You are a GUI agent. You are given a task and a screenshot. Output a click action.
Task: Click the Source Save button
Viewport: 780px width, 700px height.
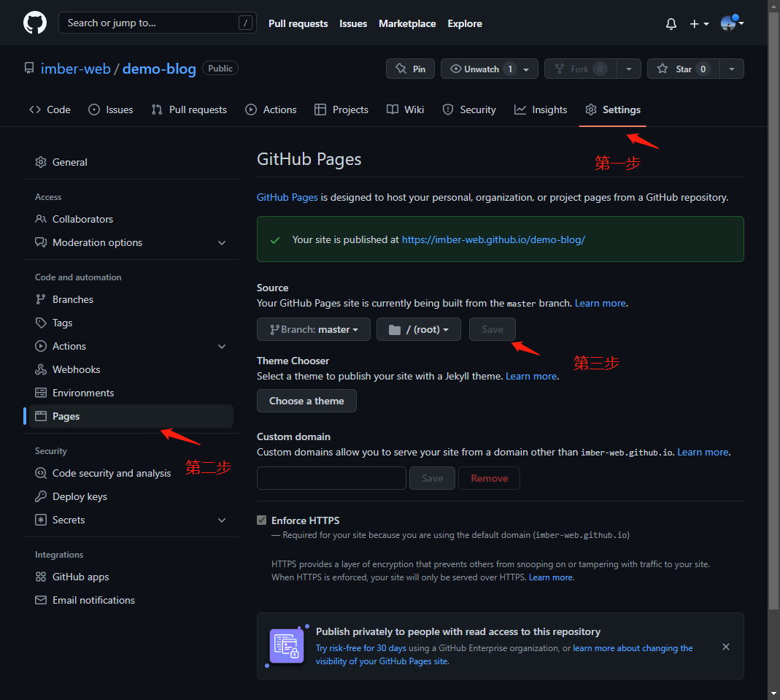(492, 329)
